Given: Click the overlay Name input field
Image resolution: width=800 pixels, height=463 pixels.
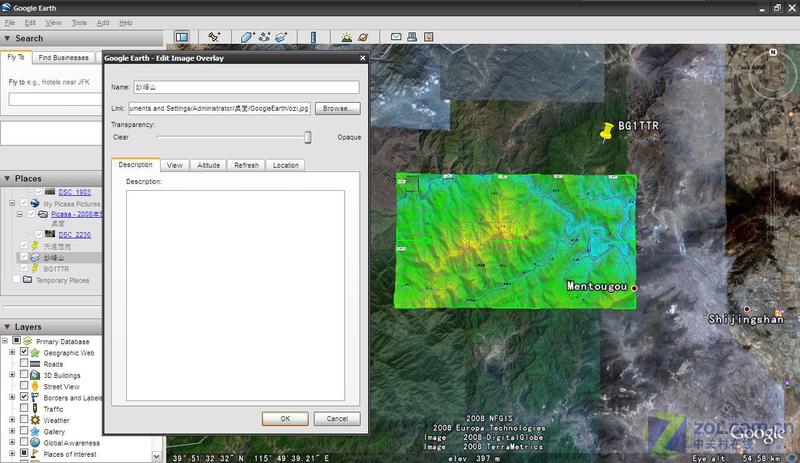Looking at the screenshot, I should point(246,87).
